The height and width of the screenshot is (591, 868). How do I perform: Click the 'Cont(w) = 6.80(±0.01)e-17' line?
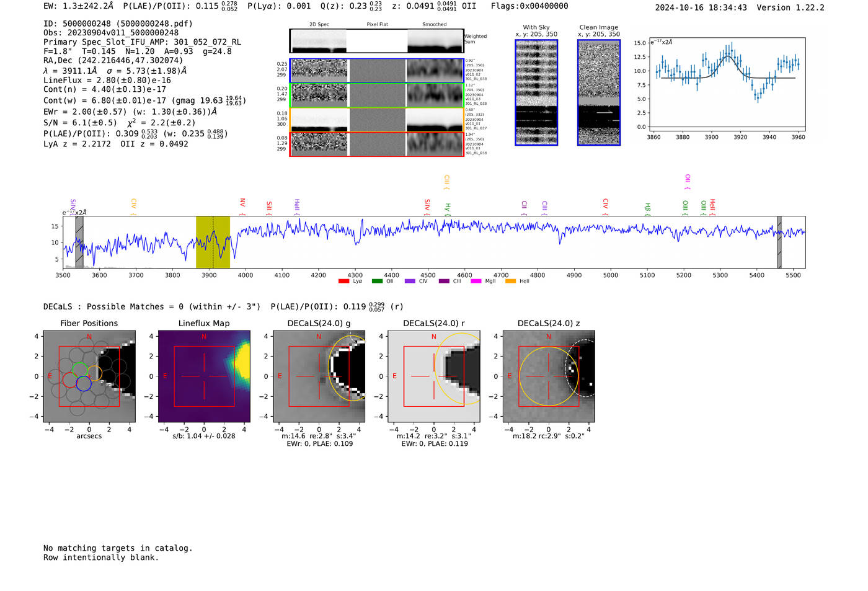click(145, 100)
